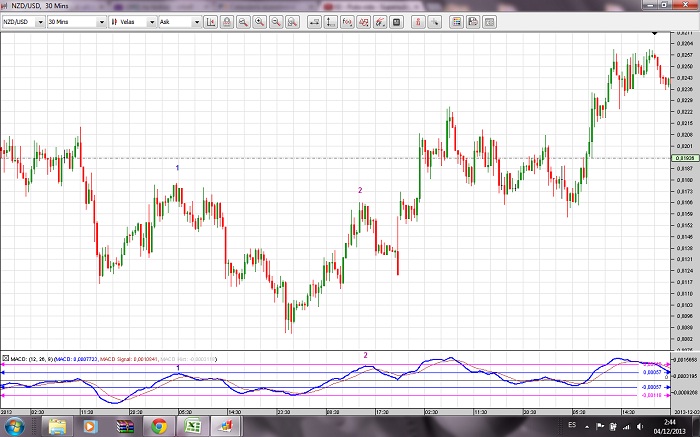This screenshot has height=437, width=700.
Task: Open the Velas chart type dropdown
Action: pyautogui.click(x=132, y=21)
